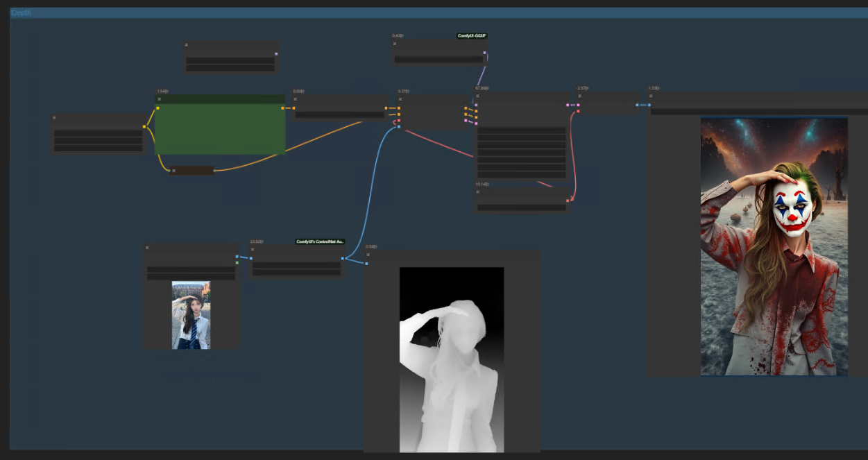Click the ComfyUI's ControlNet Aux badge
868x460 pixels.
(x=320, y=241)
